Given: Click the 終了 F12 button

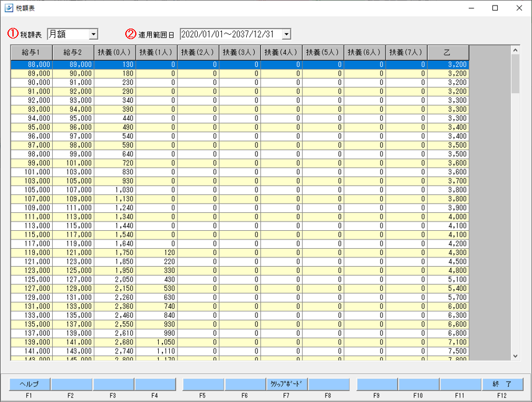Looking at the screenshot, I should coord(502,384).
